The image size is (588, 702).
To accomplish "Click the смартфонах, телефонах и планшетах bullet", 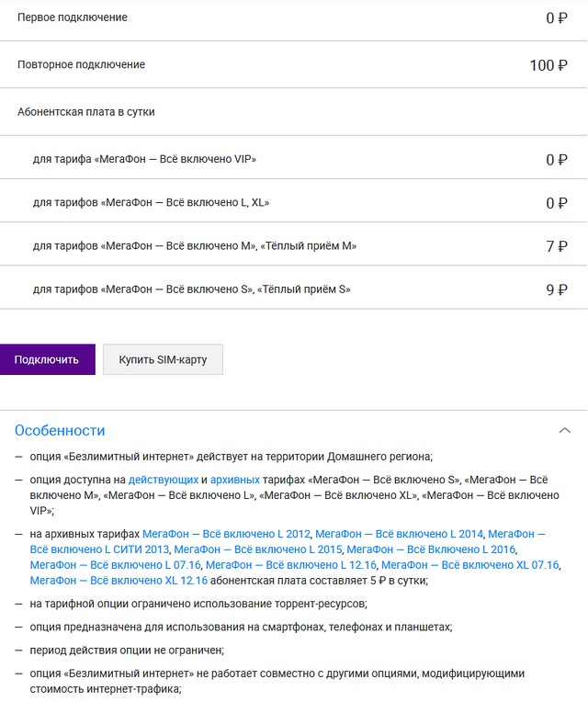I will click(x=242, y=627).
